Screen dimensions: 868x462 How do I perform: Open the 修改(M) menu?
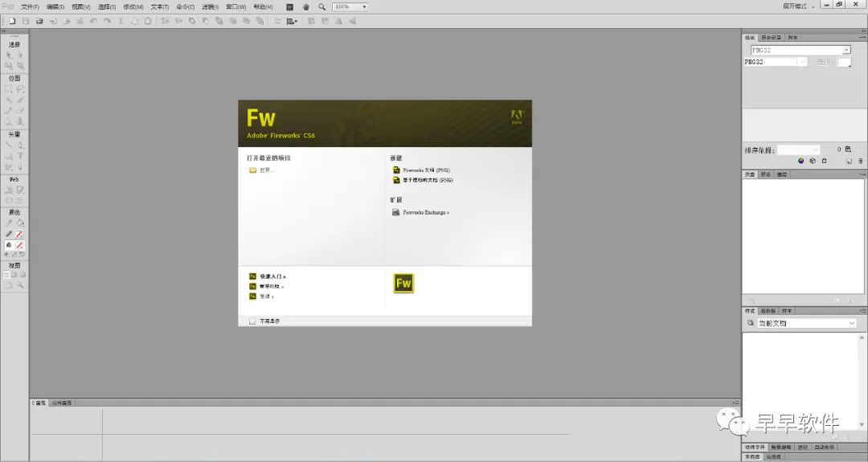coord(133,6)
